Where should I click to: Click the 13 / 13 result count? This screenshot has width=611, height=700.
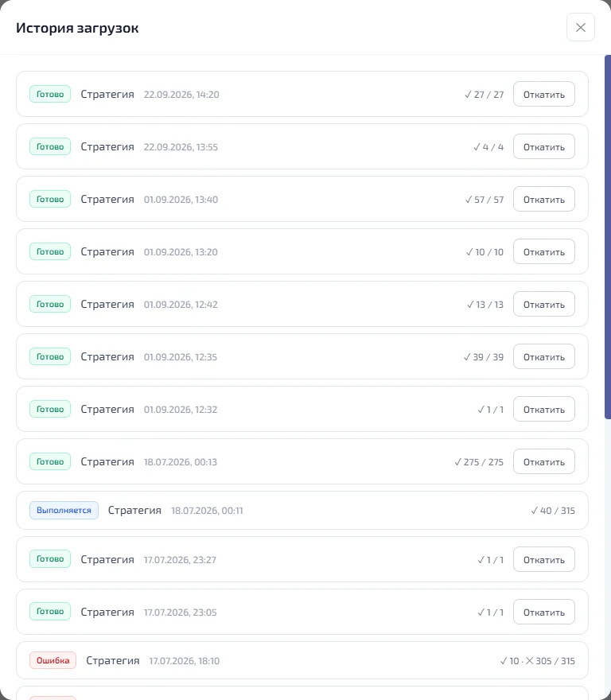click(x=485, y=305)
